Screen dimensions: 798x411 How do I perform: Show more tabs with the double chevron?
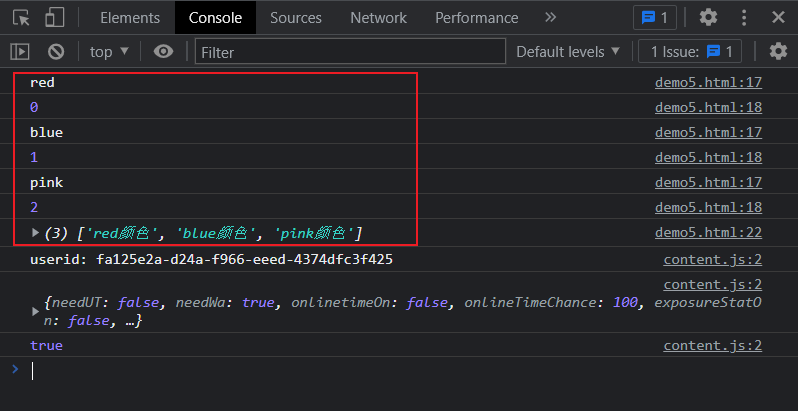[550, 17]
